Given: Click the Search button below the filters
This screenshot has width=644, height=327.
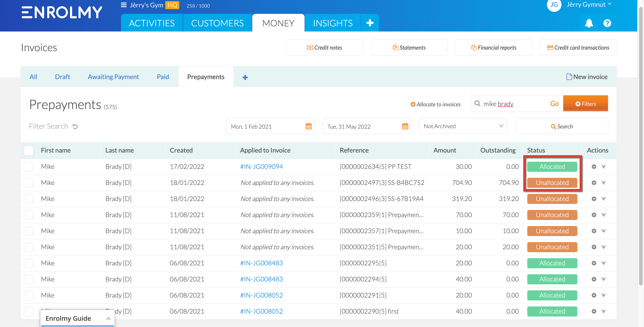Looking at the screenshot, I should point(562,126).
